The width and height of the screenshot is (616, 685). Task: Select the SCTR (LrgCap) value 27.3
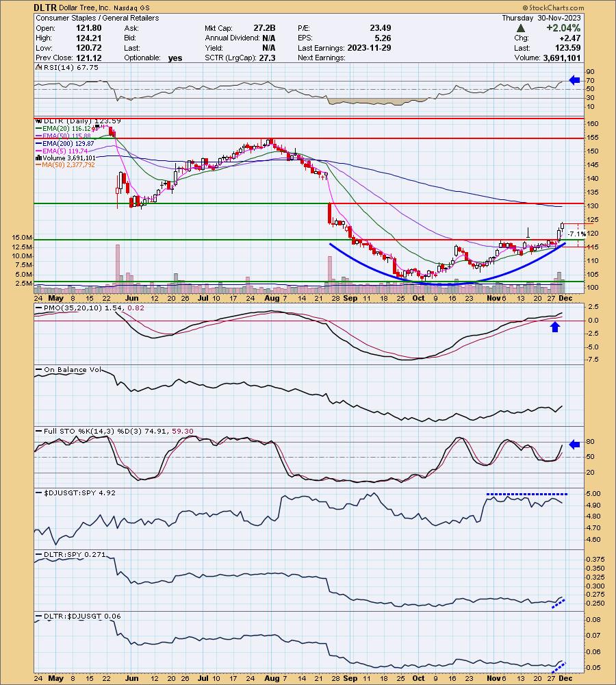pos(267,58)
